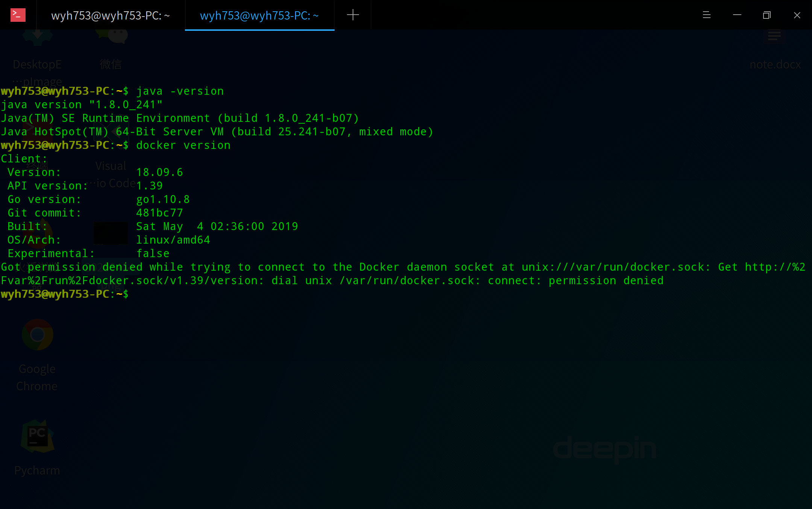Select the active blue-highlighted terminal tab

pyautogui.click(x=259, y=15)
